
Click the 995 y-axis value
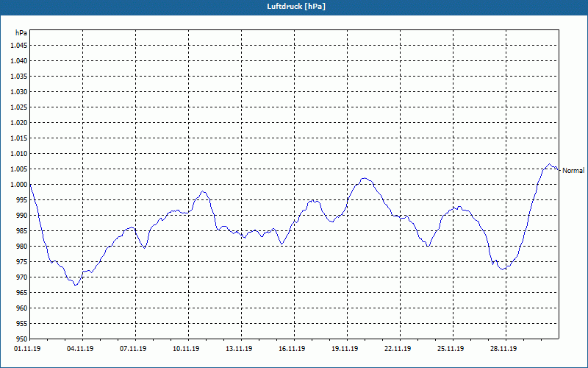coord(22,199)
